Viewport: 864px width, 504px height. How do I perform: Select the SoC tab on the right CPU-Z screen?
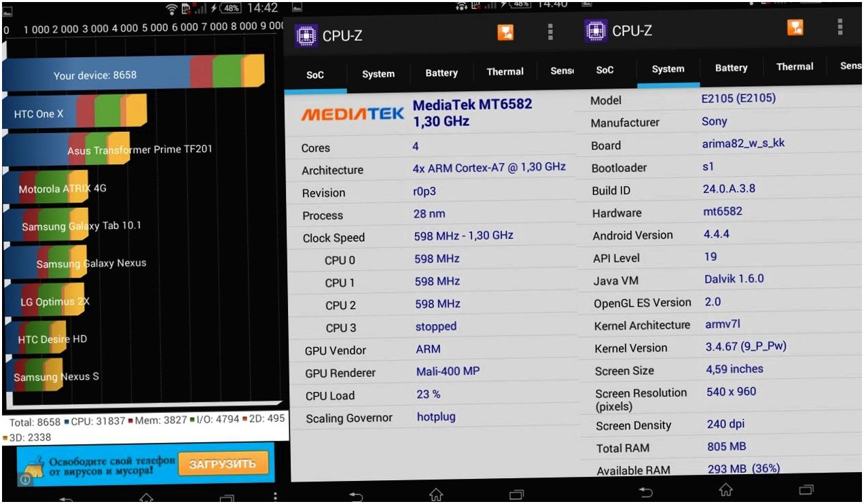click(605, 70)
